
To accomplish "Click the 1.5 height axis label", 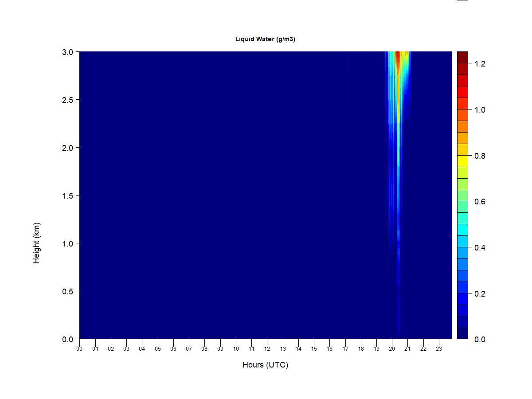I will point(68,196).
